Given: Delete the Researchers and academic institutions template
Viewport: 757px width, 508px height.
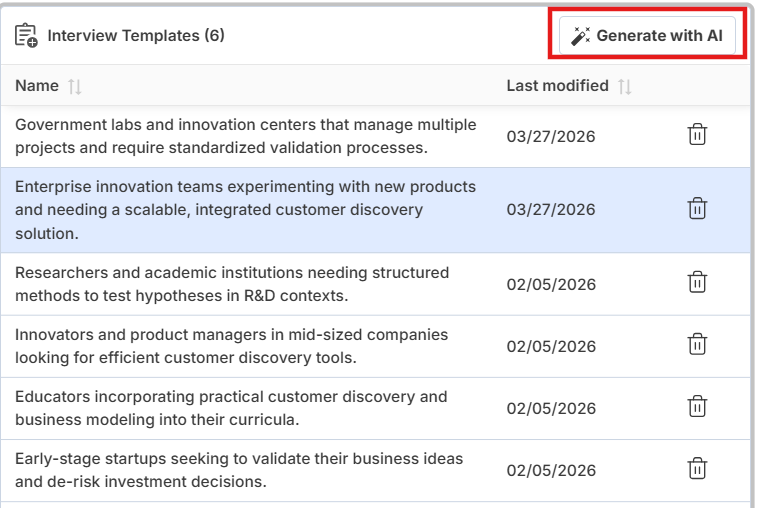Looking at the screenshot, I should (698, 283).
